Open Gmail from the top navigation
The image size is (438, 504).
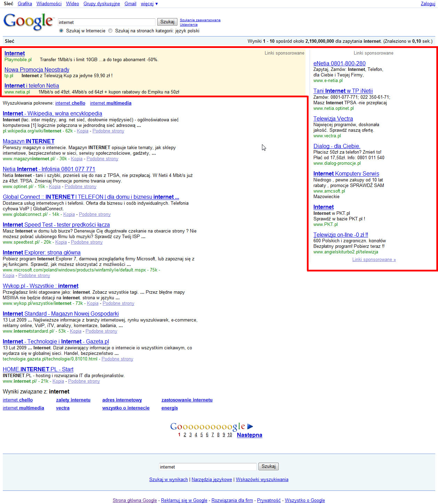pos(130,3)
